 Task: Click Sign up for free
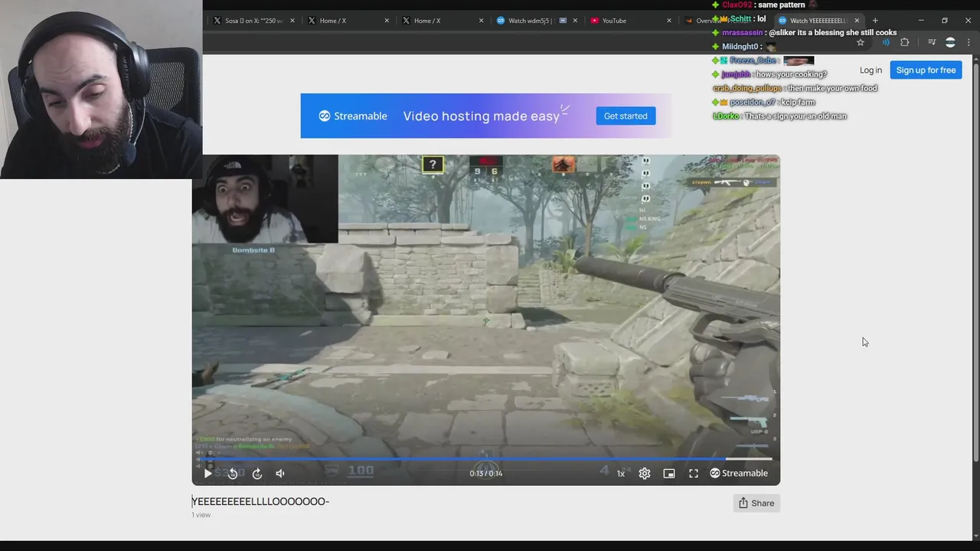(926, 70)
